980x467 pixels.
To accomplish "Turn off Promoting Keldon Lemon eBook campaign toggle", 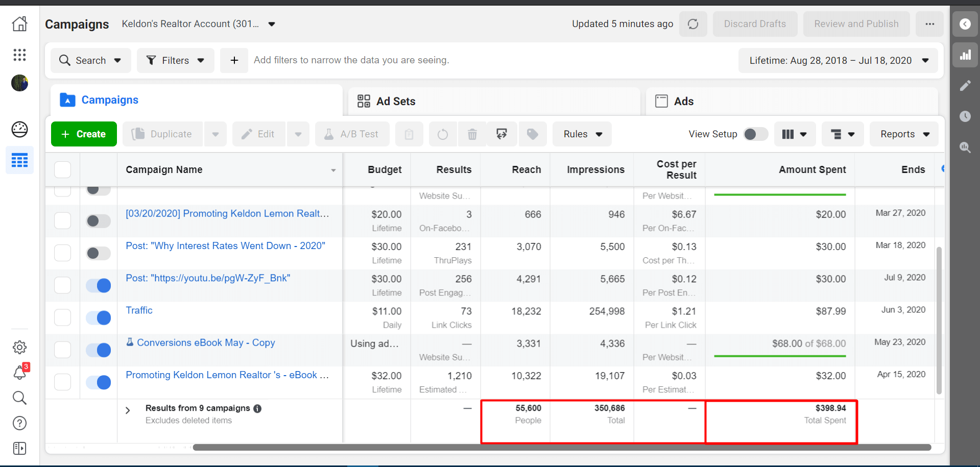I will pos(98,382).
